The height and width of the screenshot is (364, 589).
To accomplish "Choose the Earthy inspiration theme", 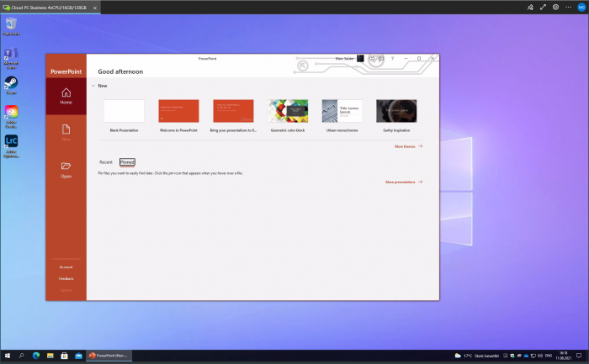I will pyautogui.click(x=396, y=115).
